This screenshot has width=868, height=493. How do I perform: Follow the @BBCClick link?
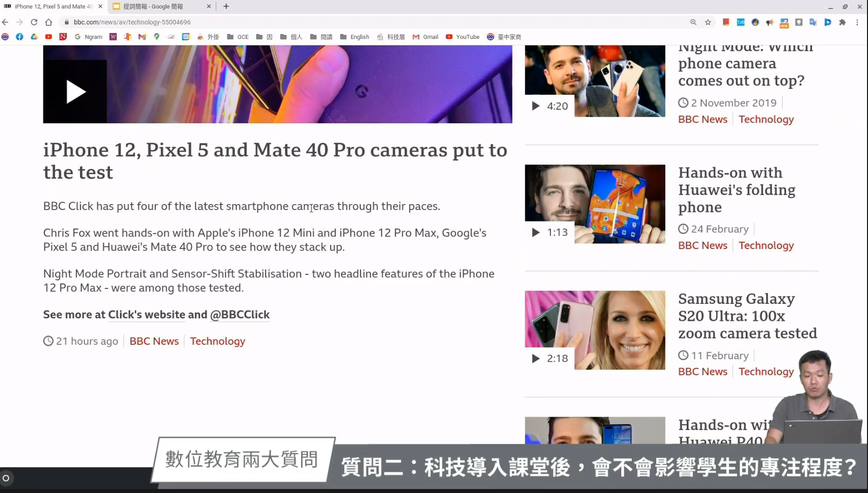240,315
